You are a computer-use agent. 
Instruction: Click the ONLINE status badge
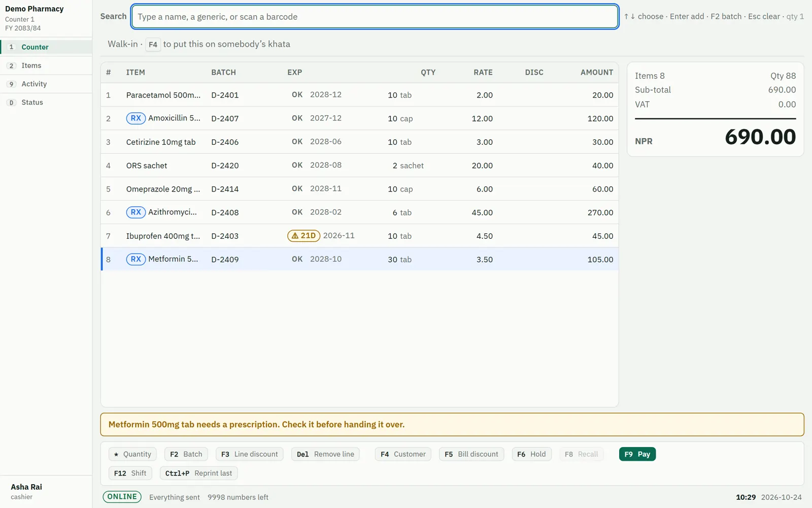coord(122,497)
